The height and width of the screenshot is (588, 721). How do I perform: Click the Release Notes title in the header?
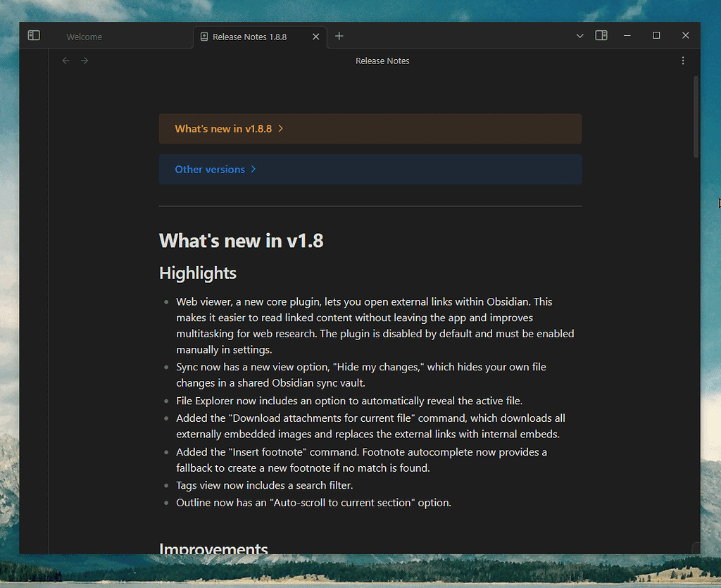click(x=382, y=61)
